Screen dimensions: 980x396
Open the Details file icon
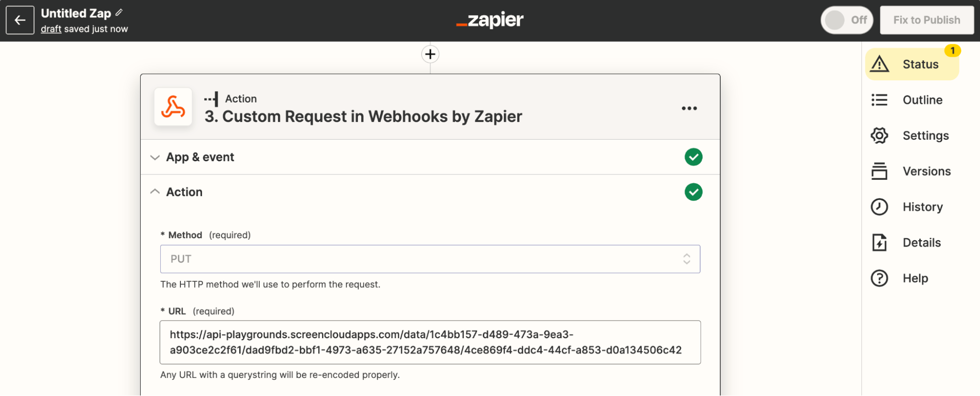coord(879,243)
